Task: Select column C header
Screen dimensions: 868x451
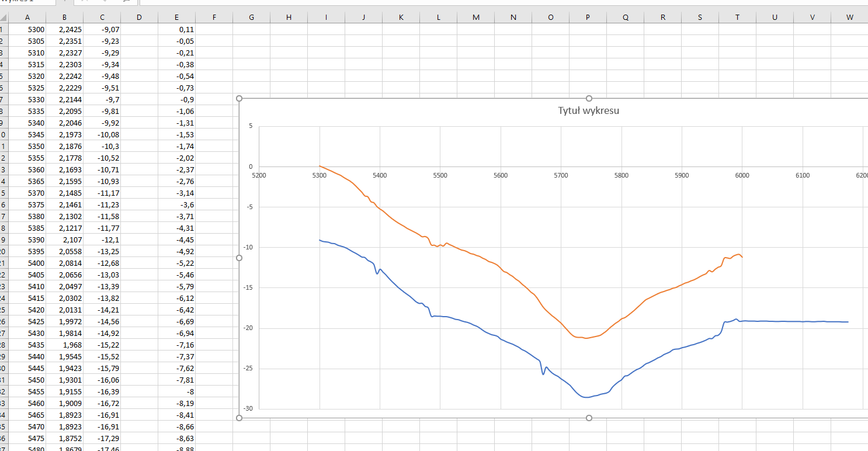Action: [102, 18]
